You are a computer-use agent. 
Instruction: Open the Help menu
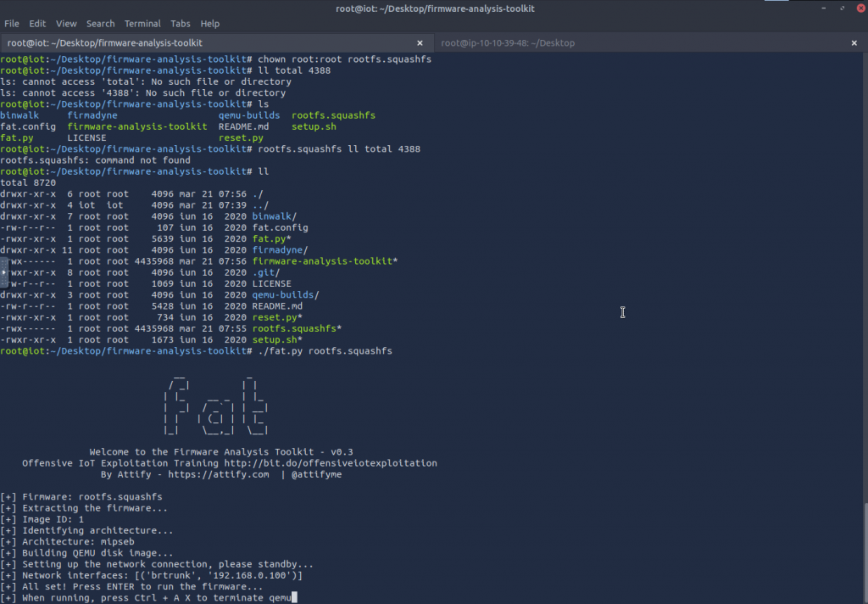click(x=210, y=23)
